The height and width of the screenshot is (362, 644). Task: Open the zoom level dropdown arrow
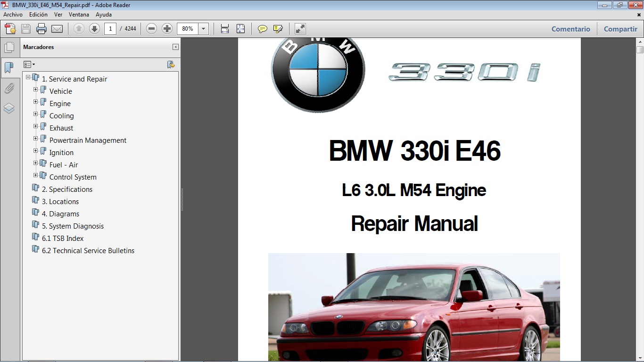[204, 29]
